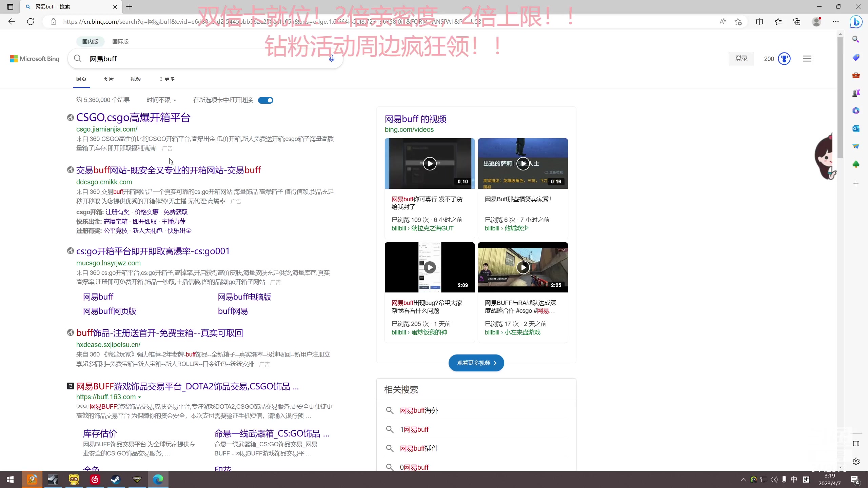Open Microsoft Edge taskbar icon
This screenshot has height=488, width=868.
(158, 480)
